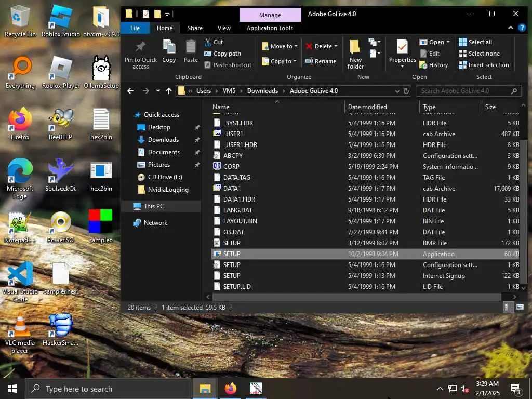Click Roblox Studio desktop icon

[x=60, y=21]
